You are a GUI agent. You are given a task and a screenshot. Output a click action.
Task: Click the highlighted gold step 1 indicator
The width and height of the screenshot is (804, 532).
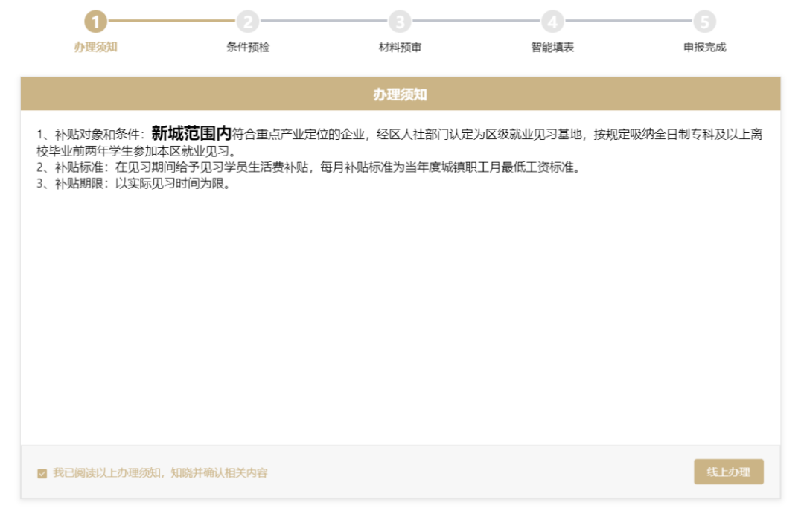tap(95, 22)
